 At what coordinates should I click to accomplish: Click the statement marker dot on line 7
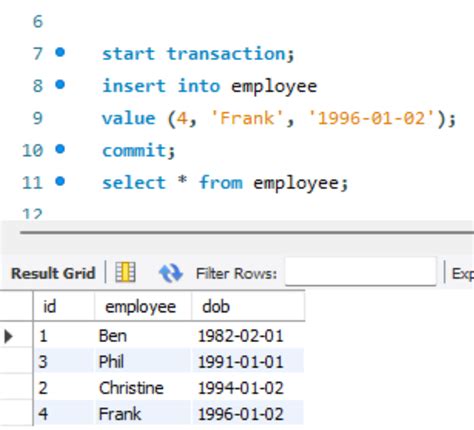60,52
